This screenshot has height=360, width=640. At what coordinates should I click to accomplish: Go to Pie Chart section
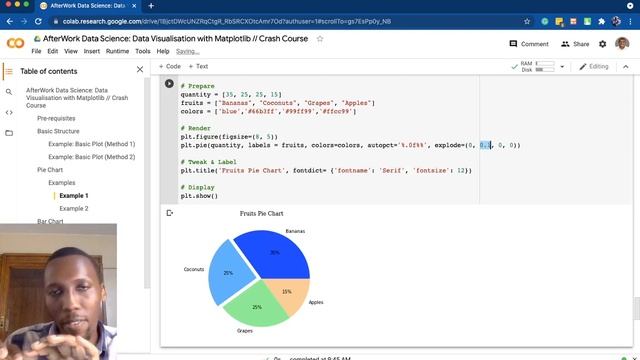pyautogui.click(x=50, y=170)
